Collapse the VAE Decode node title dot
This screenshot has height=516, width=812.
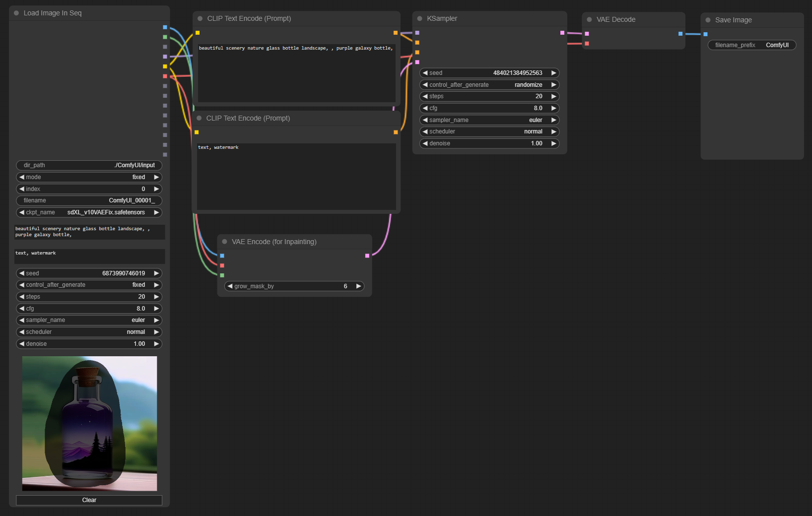(589, 20)
